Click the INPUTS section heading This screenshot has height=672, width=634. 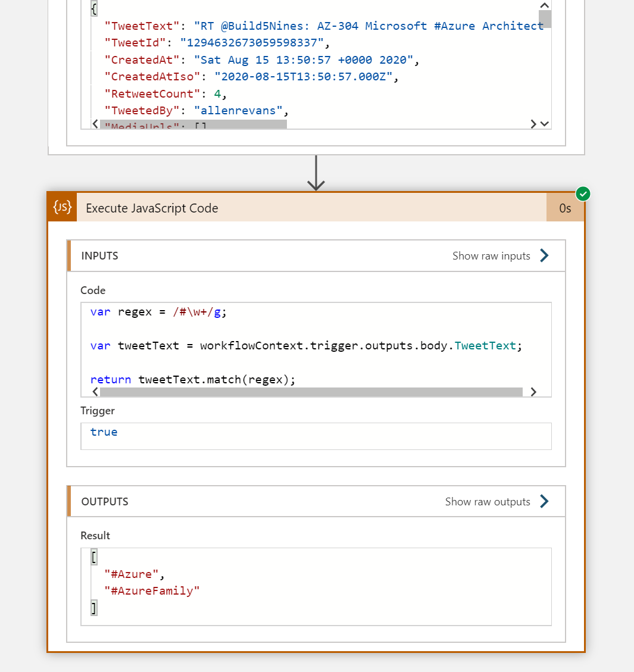coord(99,256)
